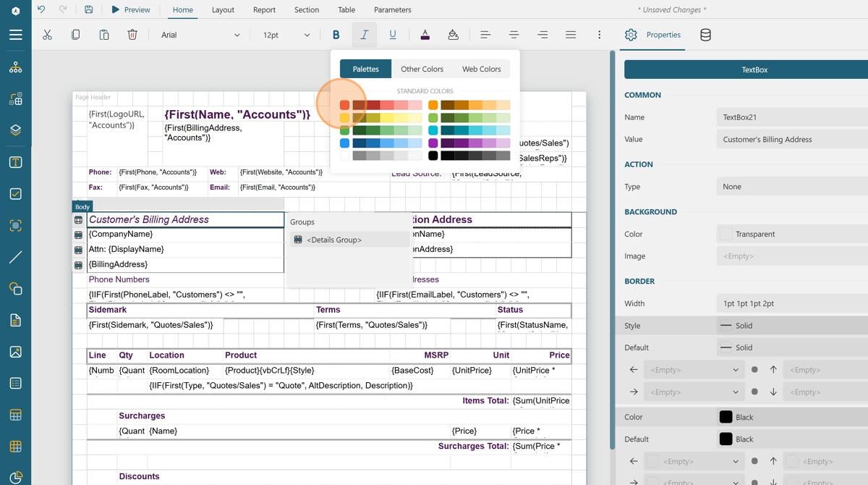Click the Delete trash icon in toolbar

(x=132, y=35)
